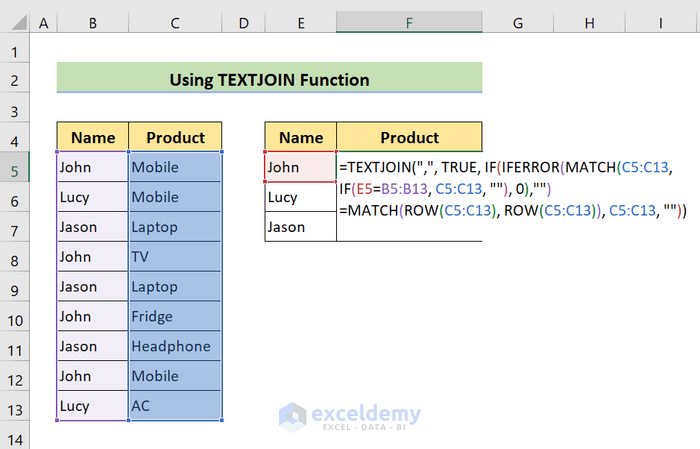Click the left table's Name header cell
This screenshot has height=449, width=700.
click(x=92, y=138)
